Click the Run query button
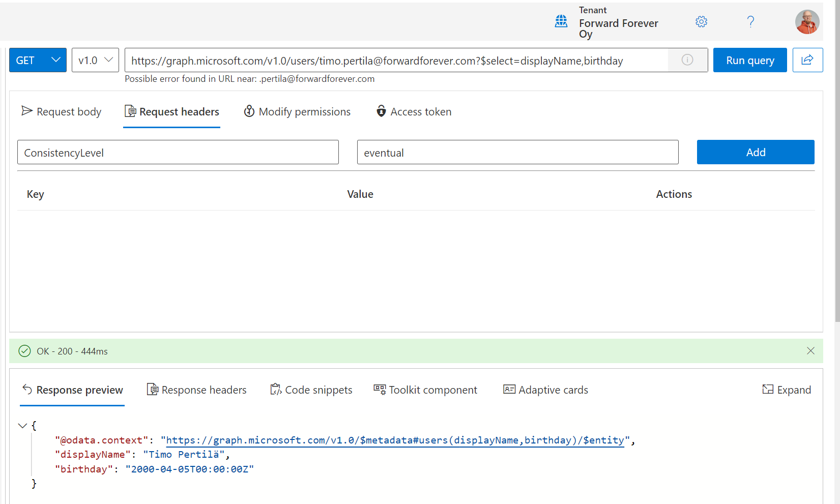Screen dimensions: 840x504 pyautogui.click(x=749, y=60)
